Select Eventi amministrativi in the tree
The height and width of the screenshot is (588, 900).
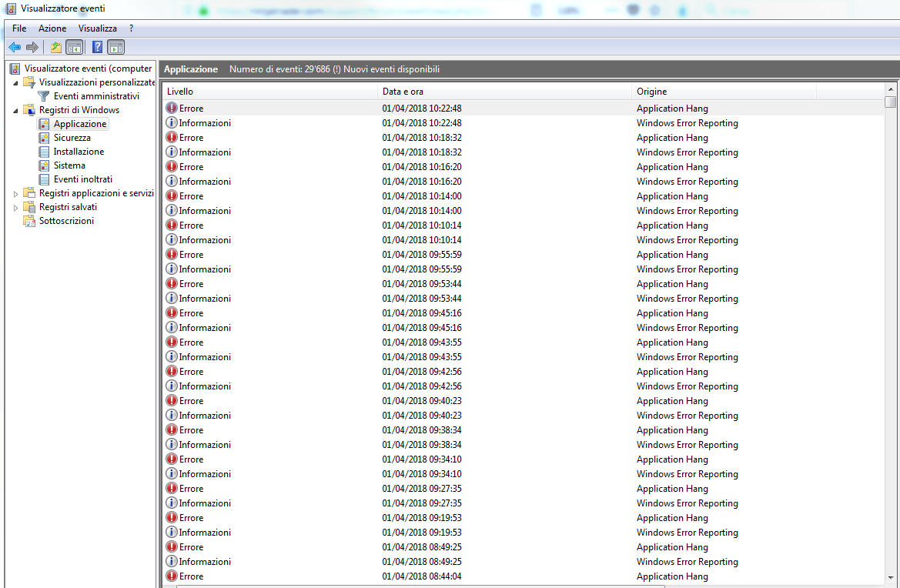click(96, 95)
